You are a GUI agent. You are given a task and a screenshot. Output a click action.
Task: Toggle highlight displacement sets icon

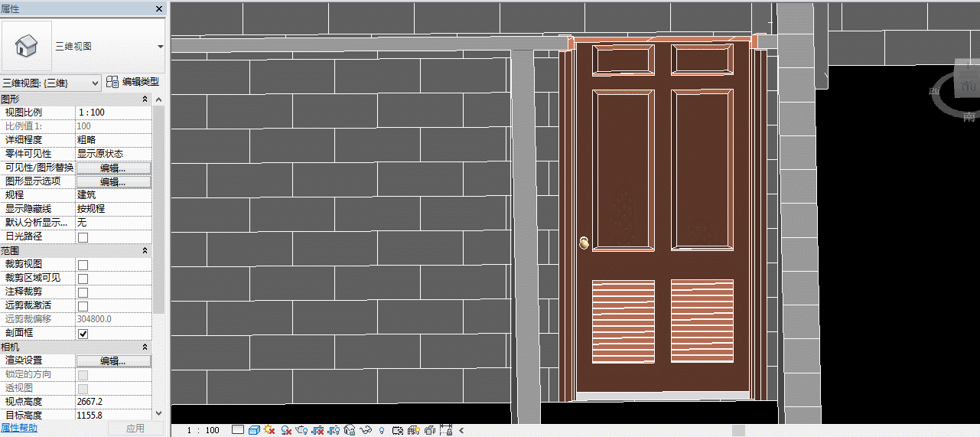click(x=430, y=430)
